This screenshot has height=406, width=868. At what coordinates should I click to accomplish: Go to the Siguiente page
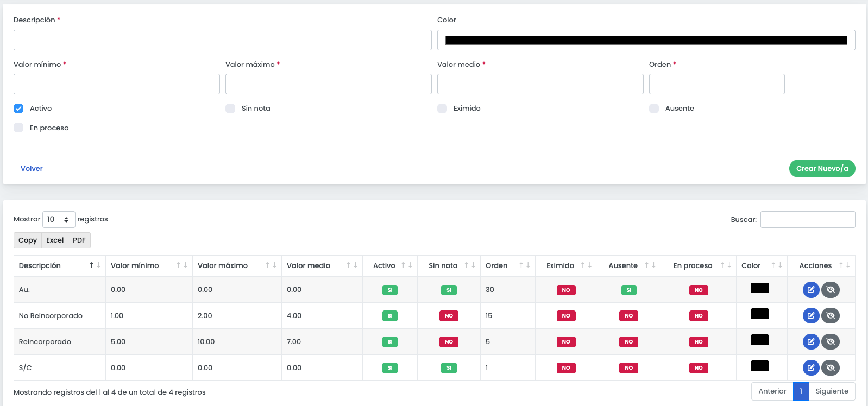[x=832, y=391]
